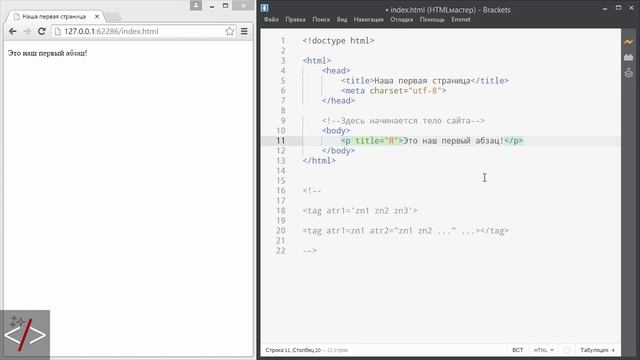The image size is (640, 360).
Task: Click the </html> closing tag on line 13
Action: click(x=319, y=161)
